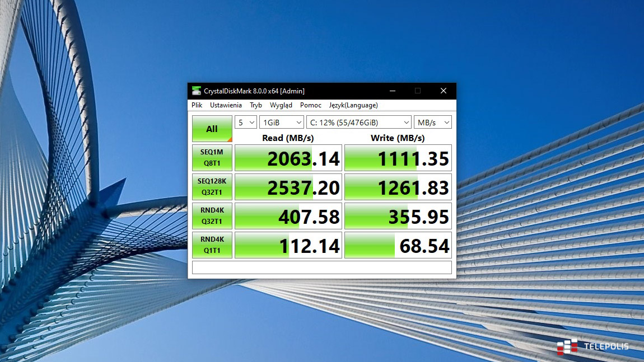Open the Wygląd menu
The height and width of the screenshot is (362, 644).
point(281,105)
